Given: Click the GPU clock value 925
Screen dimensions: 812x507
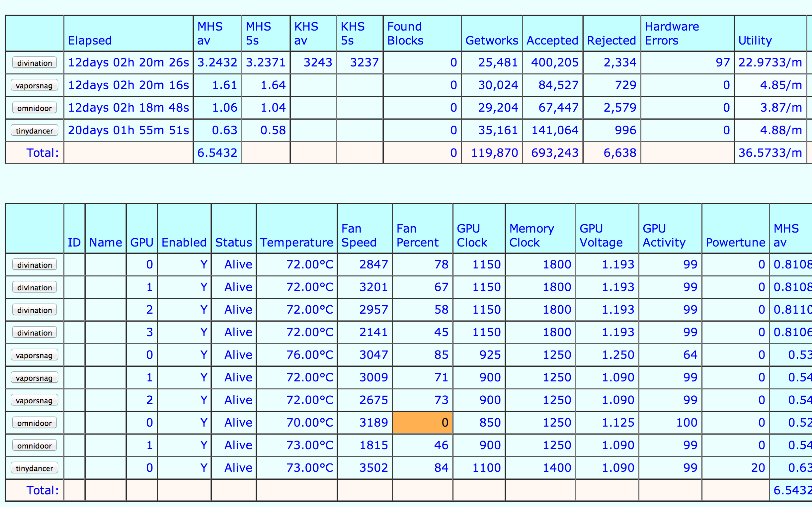Looking at the screenshot, I should coord(490,355).
